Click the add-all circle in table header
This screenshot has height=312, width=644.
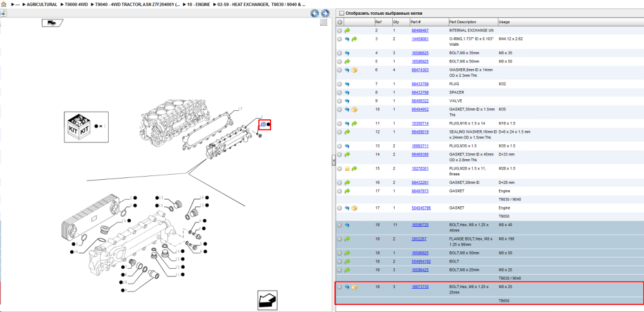pyautogui.click(x=339, y=22)
